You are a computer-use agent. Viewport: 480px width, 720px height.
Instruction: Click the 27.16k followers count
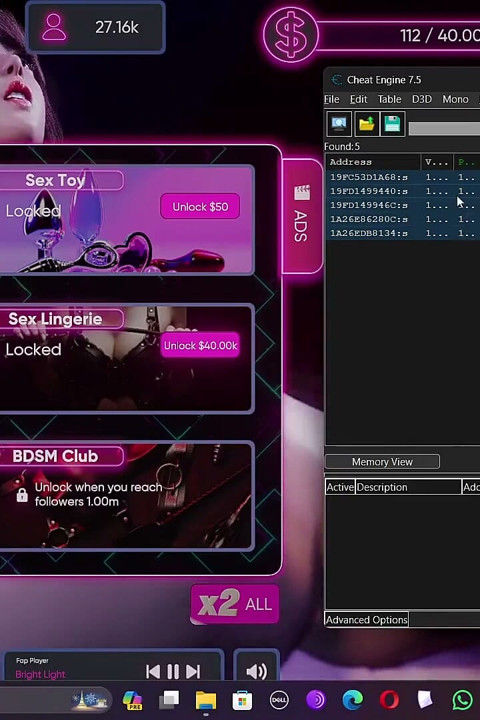117,28
